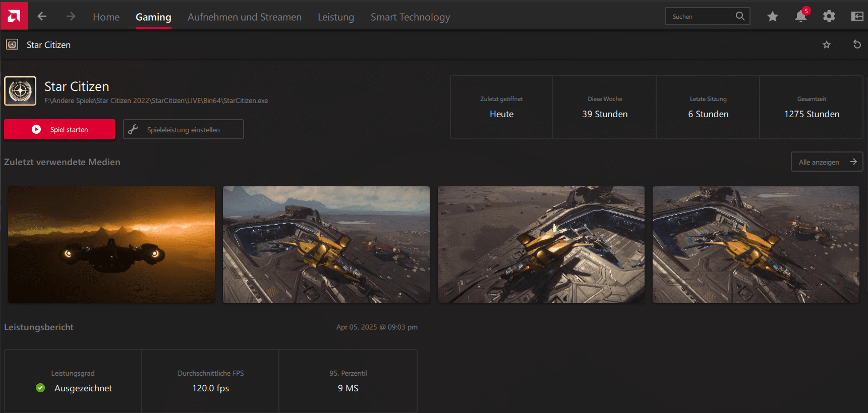
Task: Select the Gaming tab
Action: (x=153, y=17)
